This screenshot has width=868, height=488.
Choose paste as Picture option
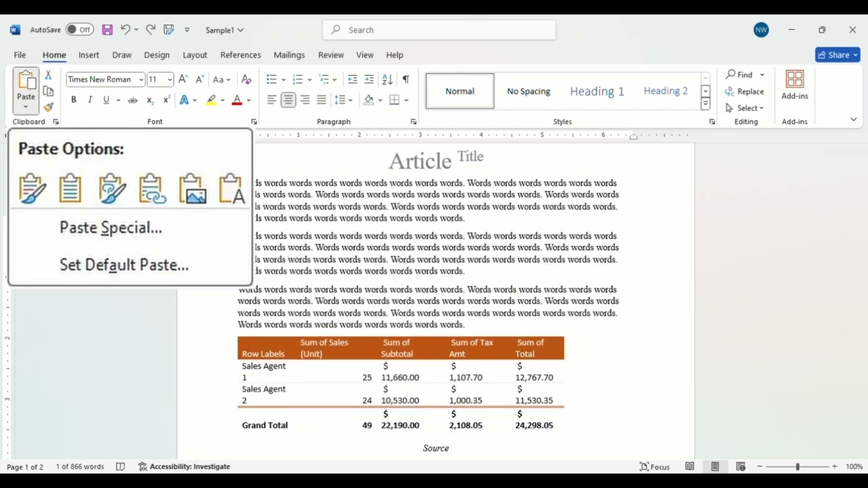point(192,188)
